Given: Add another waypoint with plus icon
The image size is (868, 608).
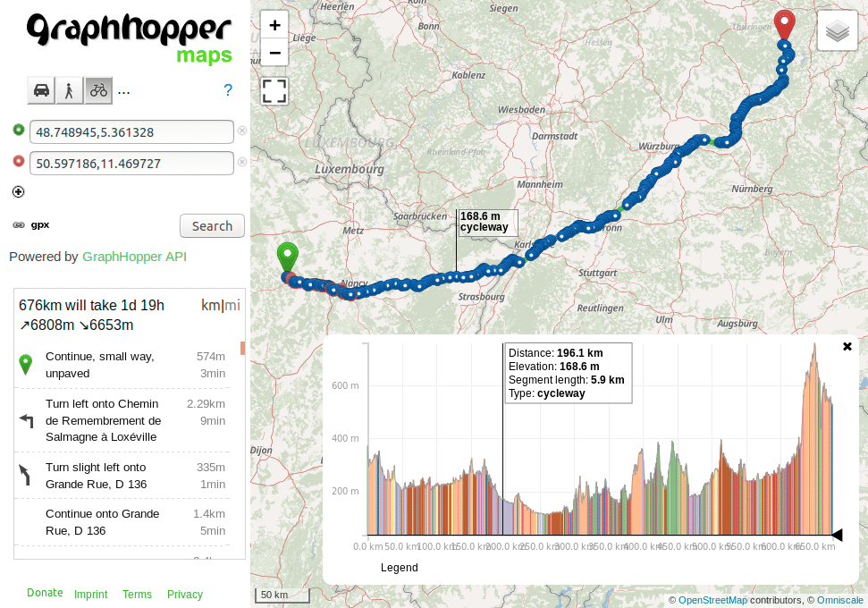Looking at the screenshot, I should pyautogui.click(x=18, y=191).
